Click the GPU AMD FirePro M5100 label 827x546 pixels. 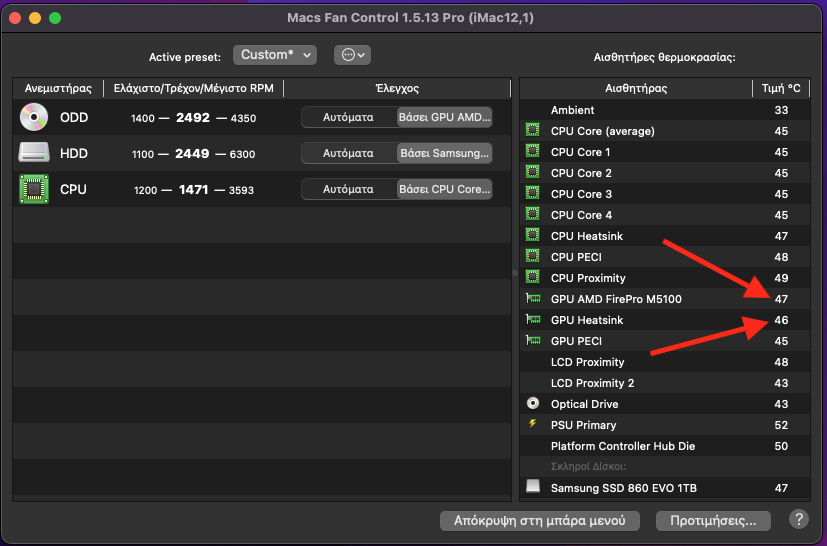[616, 299]
